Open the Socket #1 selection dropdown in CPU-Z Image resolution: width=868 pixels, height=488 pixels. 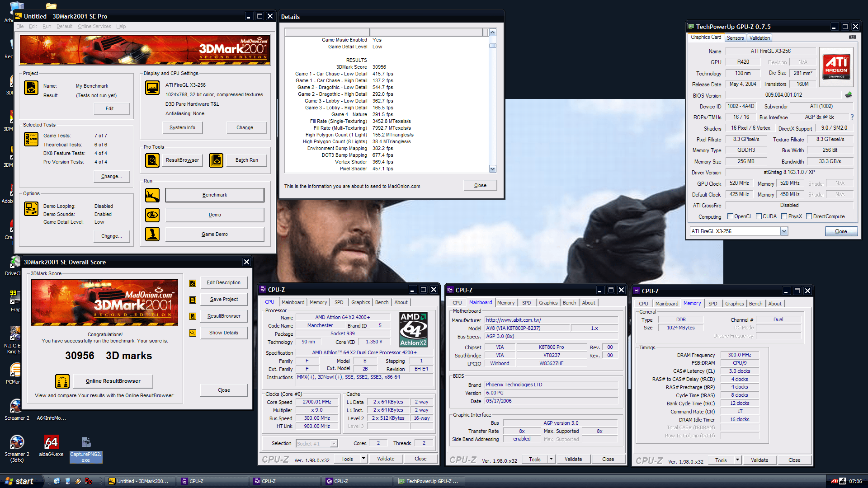(x=334, y=444)
